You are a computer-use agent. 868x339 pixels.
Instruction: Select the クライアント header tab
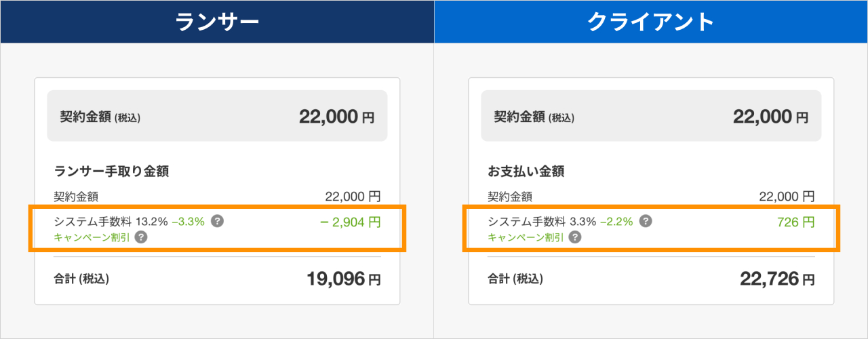click(x=651, y=22)
